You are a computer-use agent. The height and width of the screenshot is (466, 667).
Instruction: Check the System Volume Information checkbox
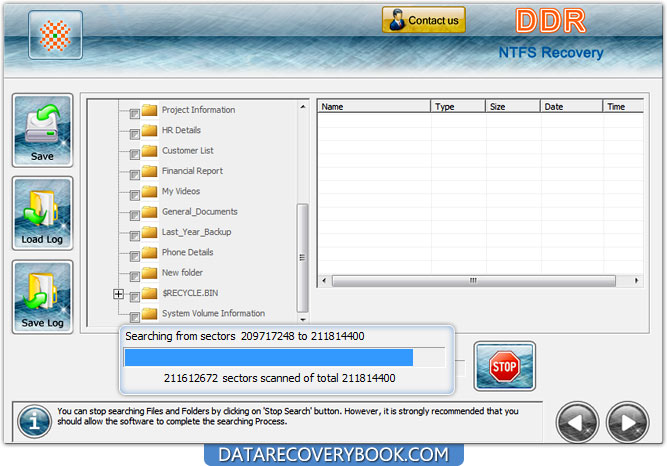coord(134,317)
